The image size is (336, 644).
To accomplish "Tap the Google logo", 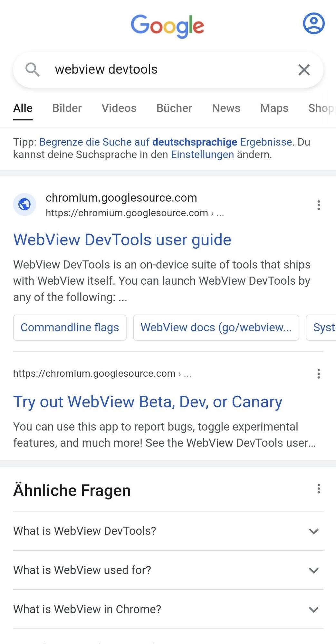I will [168, 26].
